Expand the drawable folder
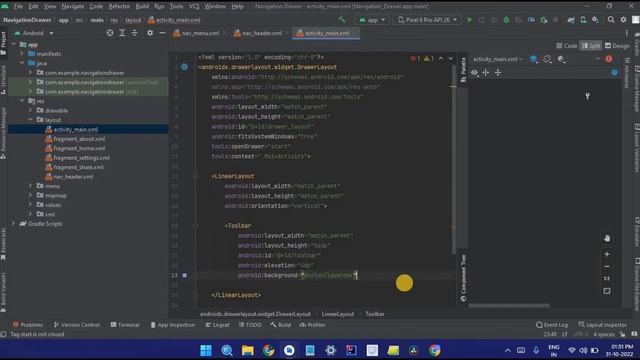This screenshot has width=640, height=360. tap(30, 110)
